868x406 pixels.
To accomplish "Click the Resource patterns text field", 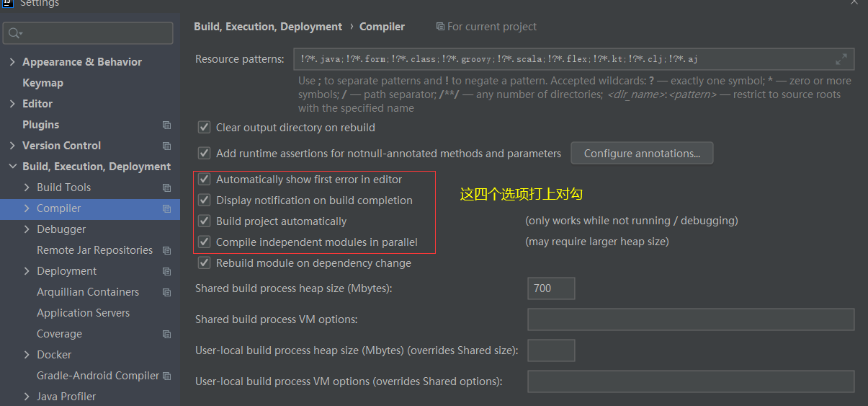I will pos(573,59).
